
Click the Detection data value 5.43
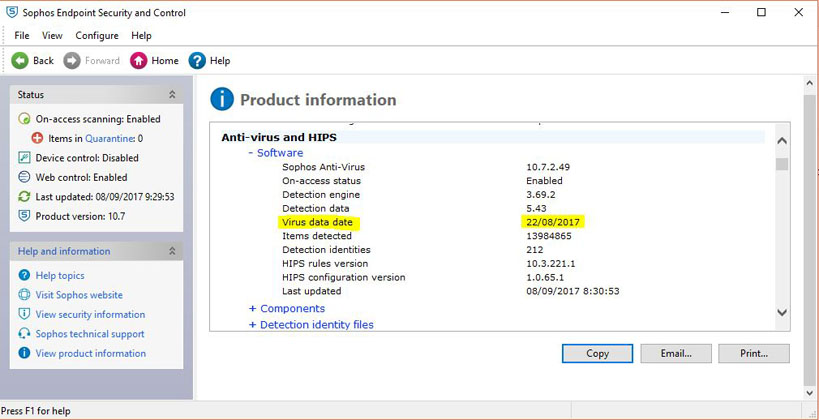click(536, 208)
